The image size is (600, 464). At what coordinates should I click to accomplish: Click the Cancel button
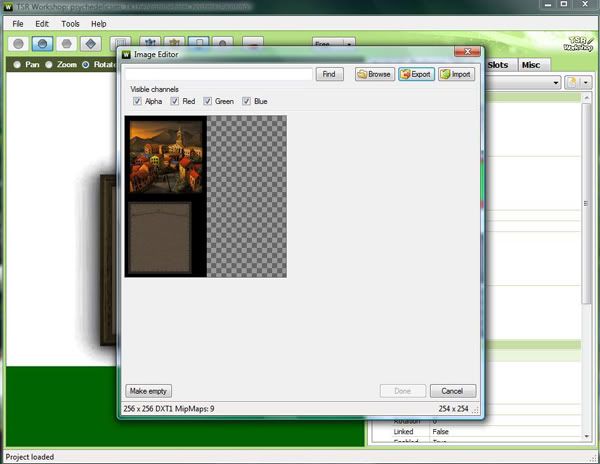coord(453,391)
